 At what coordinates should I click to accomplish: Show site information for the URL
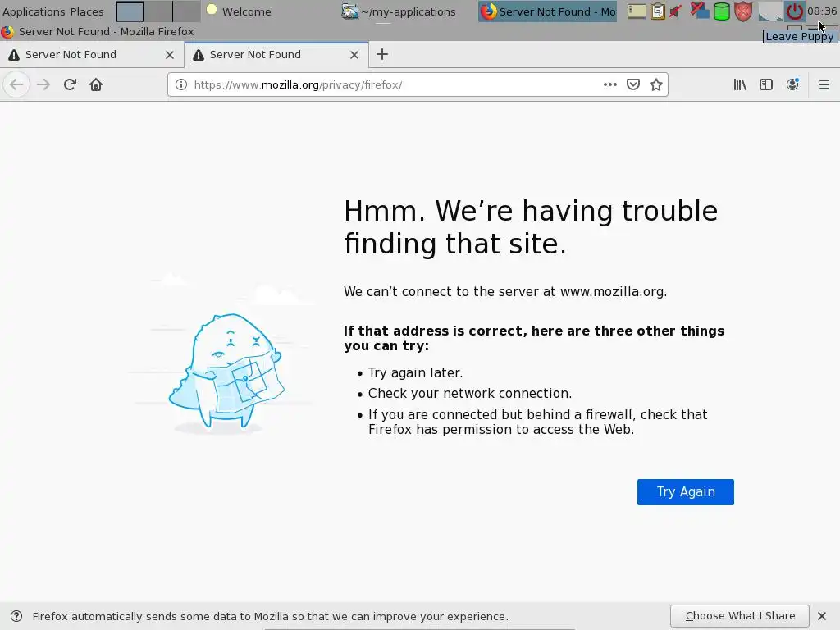[x=181, y=84]
